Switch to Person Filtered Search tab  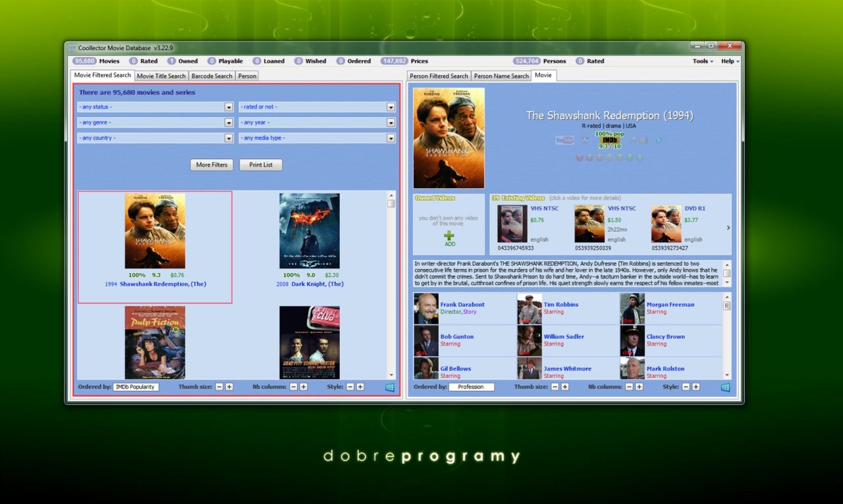439,76
